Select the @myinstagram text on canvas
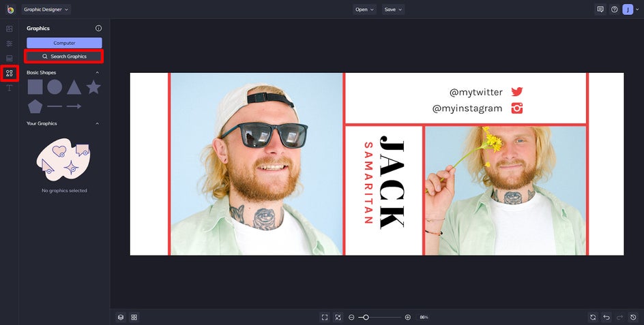The image size is (644, 325). 467,108
